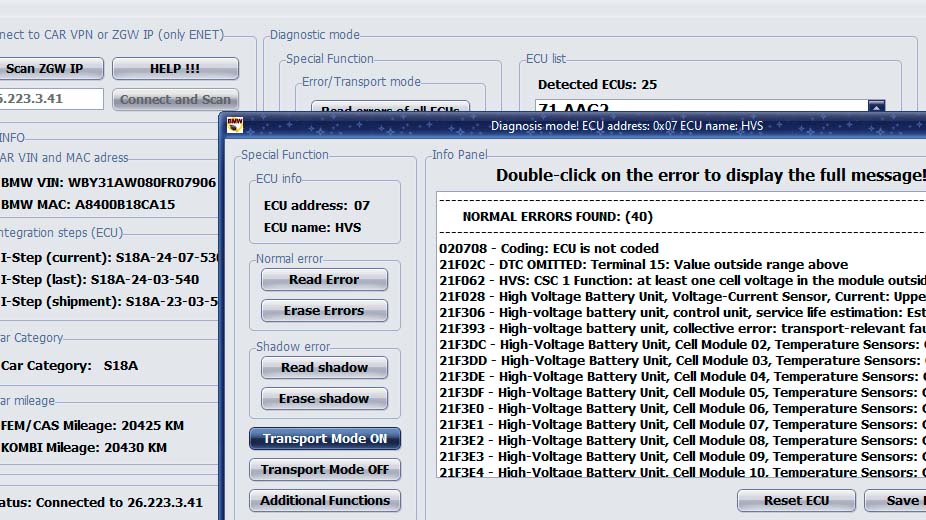Select error 21F3DD Cell Module 03
This screenshot has height=520, width=926.
[682, 360]
